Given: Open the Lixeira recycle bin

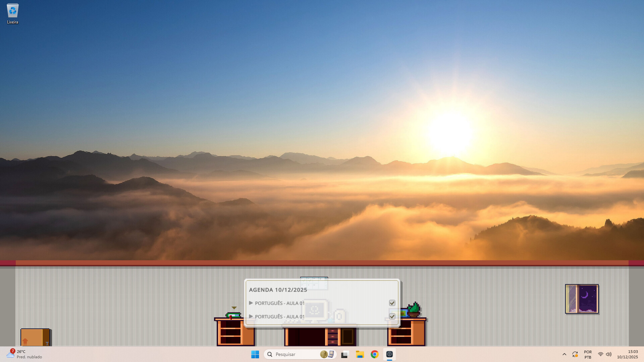Looking at the screenshot, I should point(13,10).
